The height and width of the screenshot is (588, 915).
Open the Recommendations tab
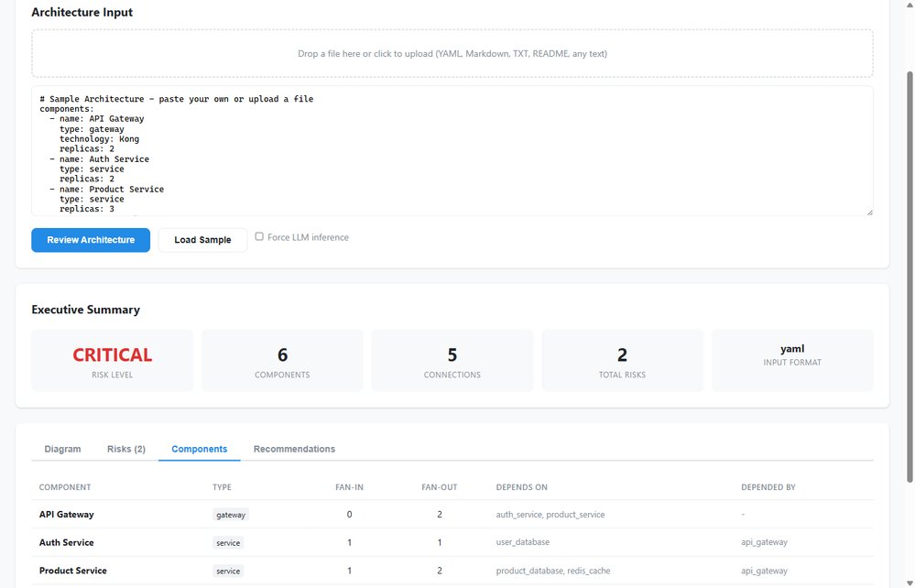click(294, 449)
